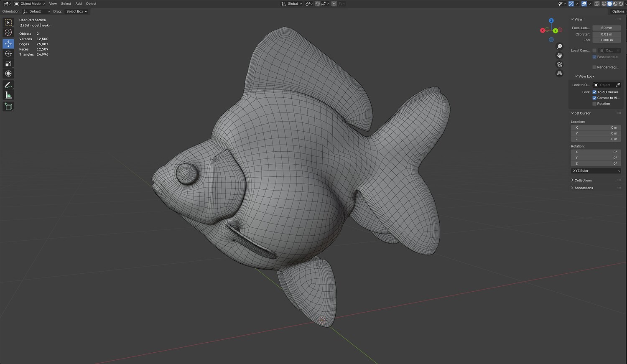The height and width of the screenshot is (364, 627).
Task: Click the pan hand viewport button
Action: (x=560, y=55)
